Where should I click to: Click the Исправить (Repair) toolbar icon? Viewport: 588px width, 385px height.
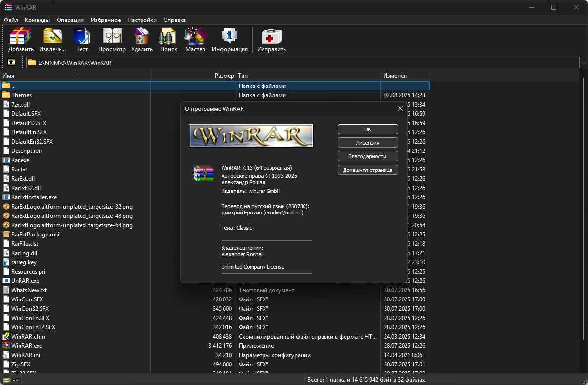pyautogui.click(x=272, y=36)
